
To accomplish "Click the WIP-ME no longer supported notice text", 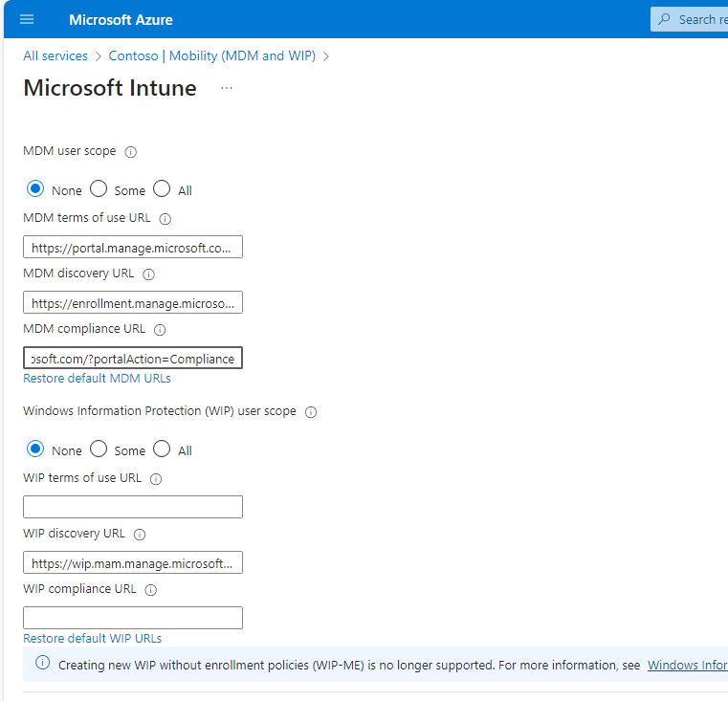I will (349, 666).
